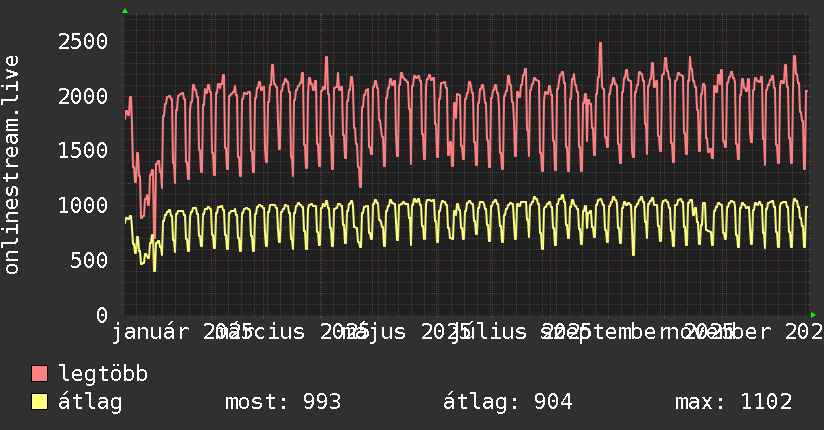Click the átlag legend label beside yellow swatch
The height and width of the screenshot is (430, 824).
point(90,402)
